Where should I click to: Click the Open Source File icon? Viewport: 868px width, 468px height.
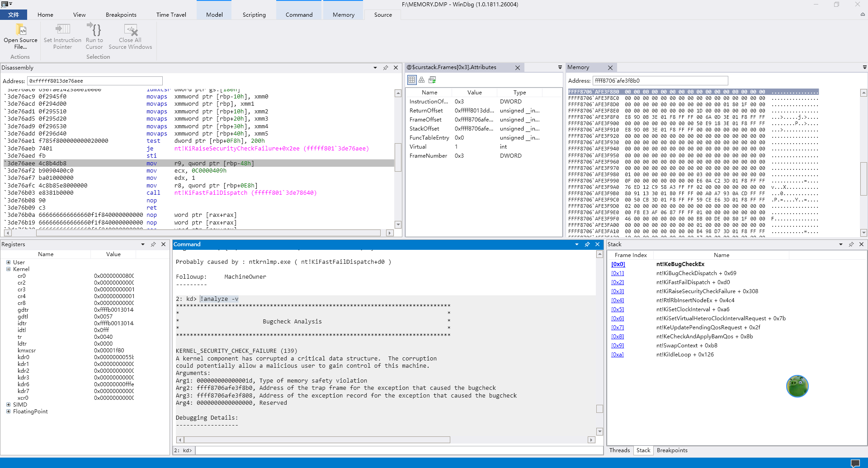point(21,30)
